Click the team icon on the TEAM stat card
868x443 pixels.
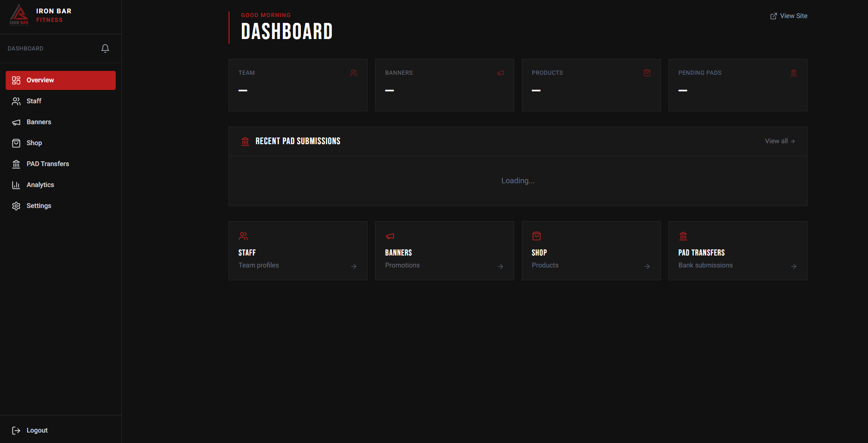click(x=354, y=72)
